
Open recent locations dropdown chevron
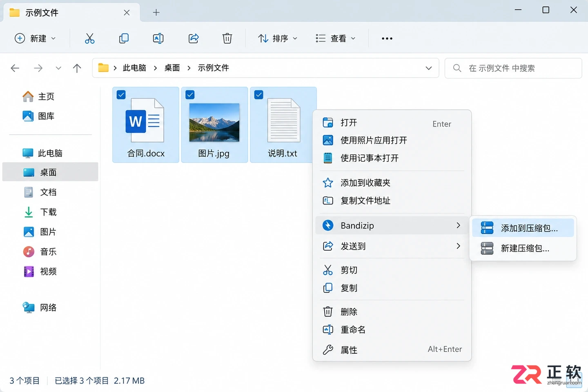[58, 68]
